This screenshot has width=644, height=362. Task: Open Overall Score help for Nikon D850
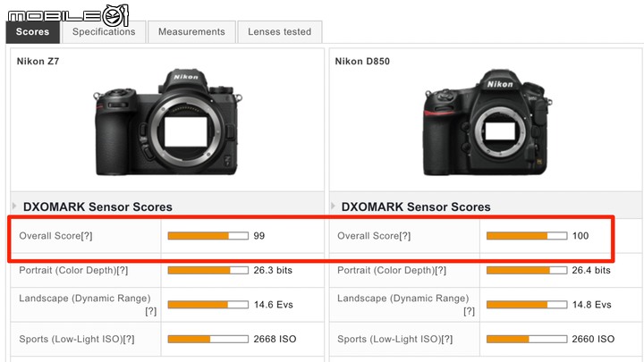coord(405,236)
